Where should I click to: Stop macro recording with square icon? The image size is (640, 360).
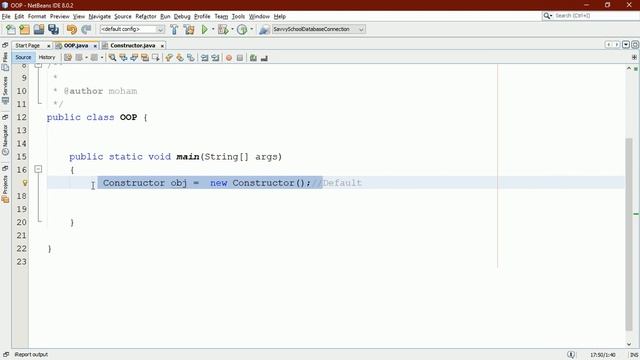(240, 58)
